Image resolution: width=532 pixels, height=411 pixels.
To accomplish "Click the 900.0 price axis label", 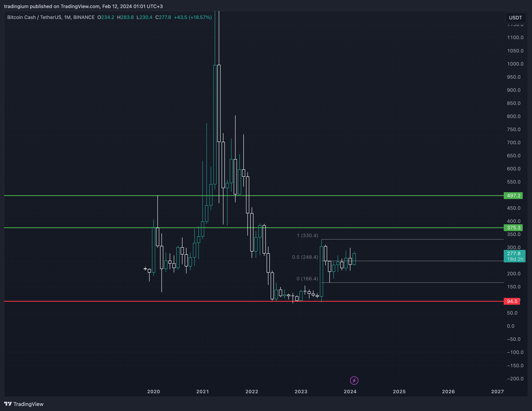I will tap(514, 90).
